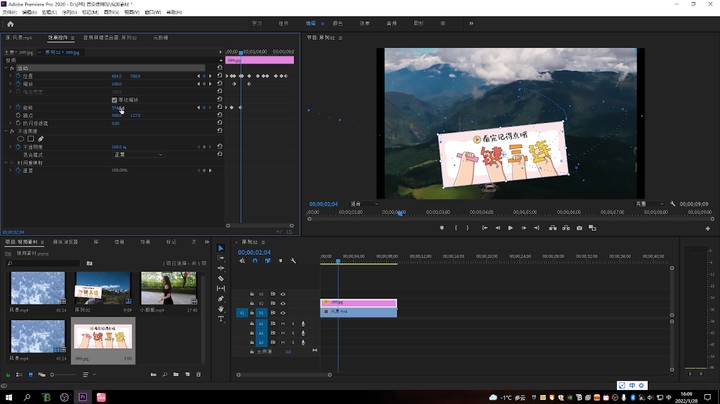Toggle Position animation stopwatch
Image resolution: width=720 pixels, height=404 pixels.
[18, 76]
